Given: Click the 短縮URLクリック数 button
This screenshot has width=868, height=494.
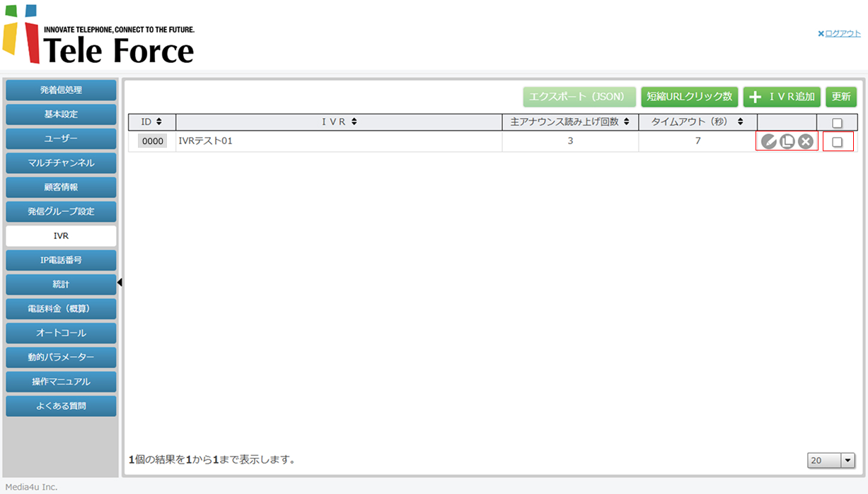Looking at the screenshot, I should [690, 97].
